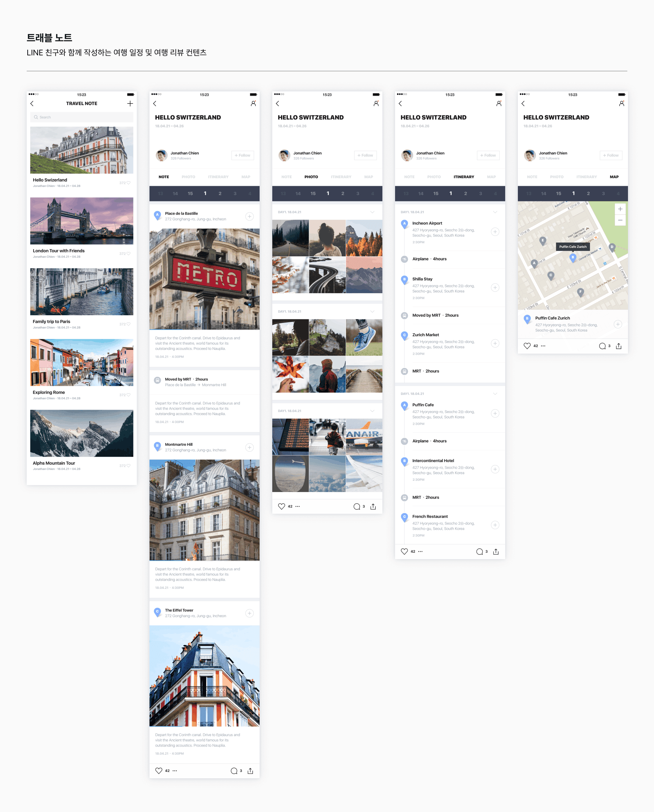Click the plus icon in Travel Note header
The image size is (654, 812).
click(x=130, y=103)
